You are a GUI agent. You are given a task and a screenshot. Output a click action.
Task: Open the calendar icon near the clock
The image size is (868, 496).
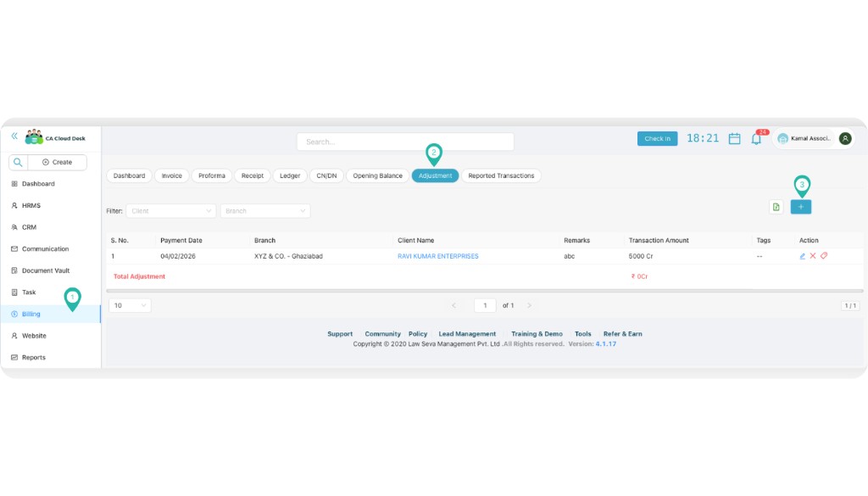pos(734,139)
